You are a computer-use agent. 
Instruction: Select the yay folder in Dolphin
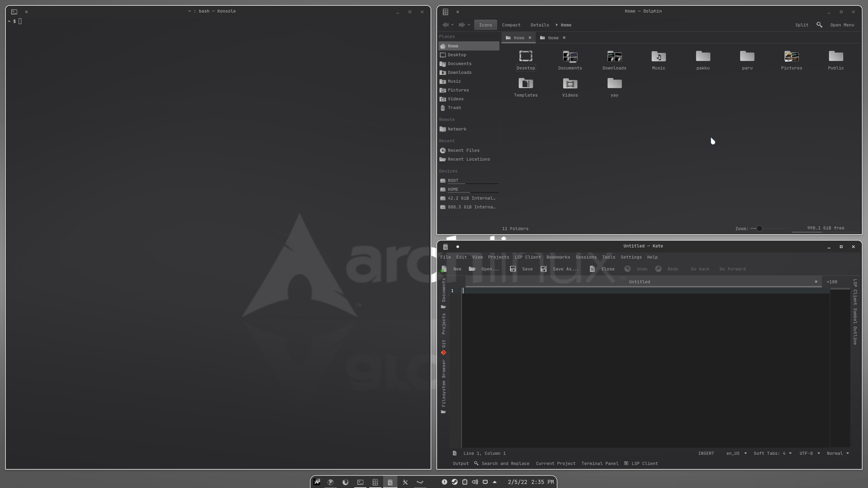point(614,87)
